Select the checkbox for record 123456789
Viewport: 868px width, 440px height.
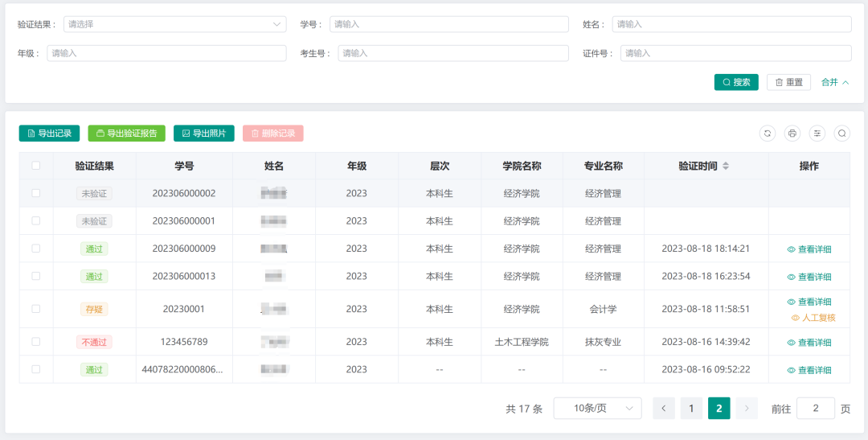pos(35,342)
